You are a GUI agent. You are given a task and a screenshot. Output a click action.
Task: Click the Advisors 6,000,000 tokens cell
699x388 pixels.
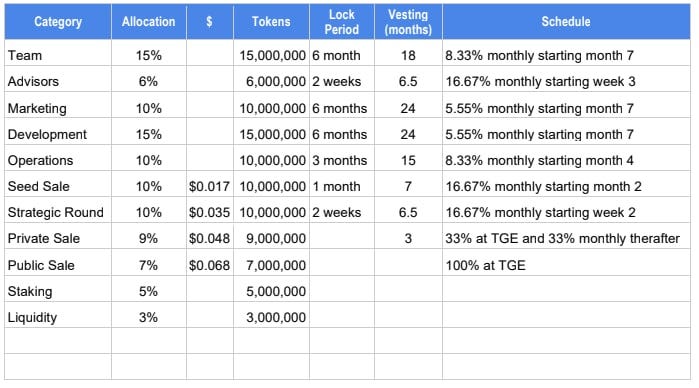pos(271,82)
